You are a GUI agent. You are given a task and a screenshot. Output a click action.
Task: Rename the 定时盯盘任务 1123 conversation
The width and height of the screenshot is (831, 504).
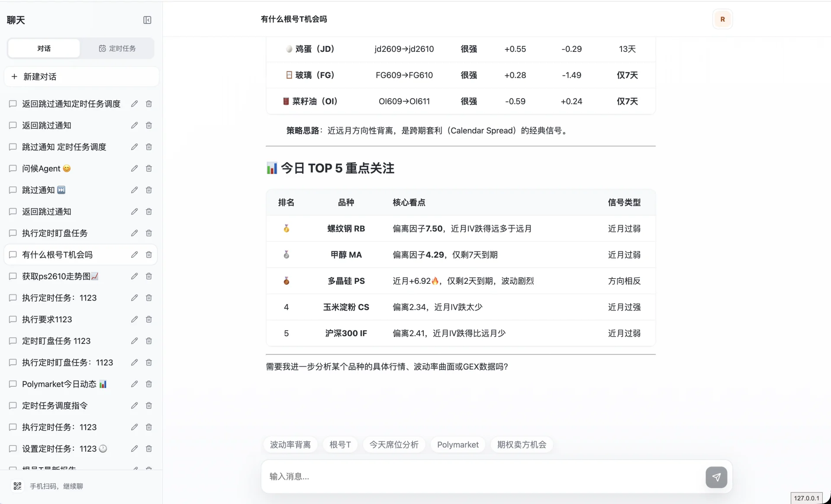click(x=135, y=341)
